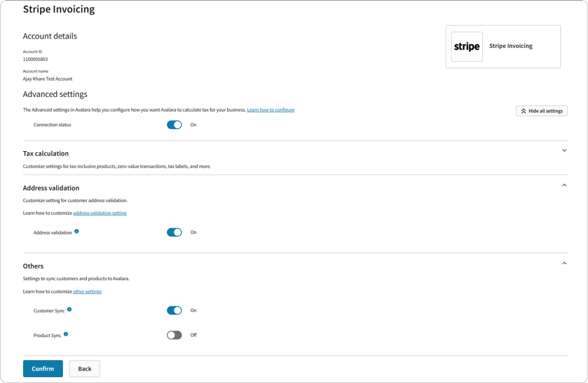The width and height of the screenshot is (588, 383).
Task: Enable the Product Sync toggle
Action: (174, 335)
